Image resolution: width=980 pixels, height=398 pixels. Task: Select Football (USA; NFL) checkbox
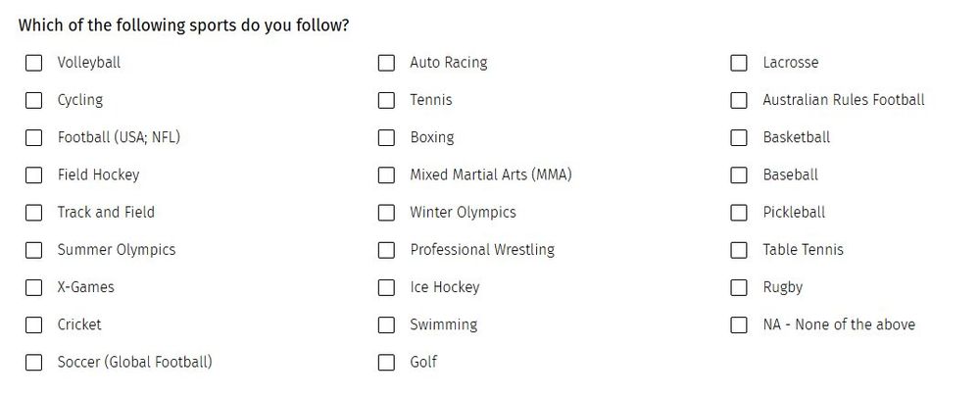[x=33, y=137]
